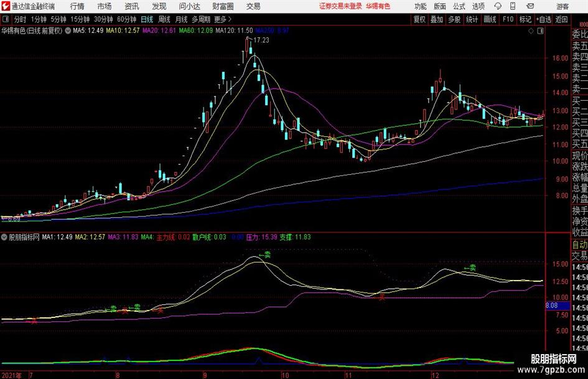Click the 6.69 low price label
This screenshot has width=588, height=379.
click(x=14, y=219)
